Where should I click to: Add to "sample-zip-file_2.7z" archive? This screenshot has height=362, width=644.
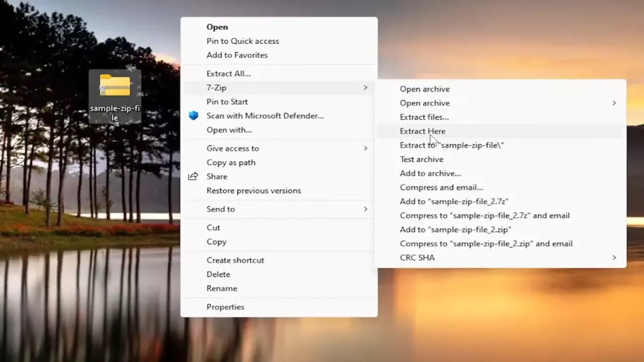click(x=454, y=202)
